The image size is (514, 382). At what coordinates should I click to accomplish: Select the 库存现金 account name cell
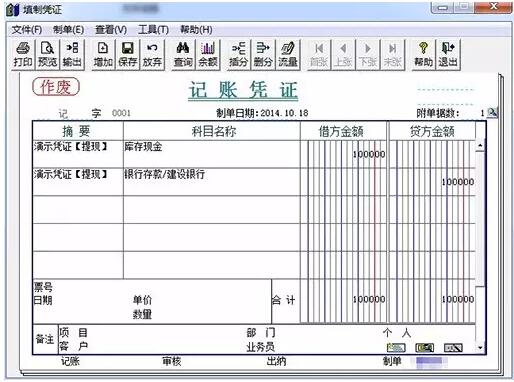211,154
